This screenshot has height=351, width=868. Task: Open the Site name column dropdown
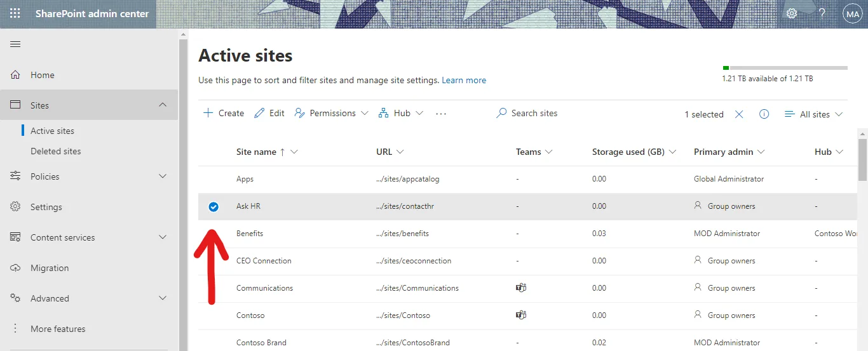pos(294,152)
